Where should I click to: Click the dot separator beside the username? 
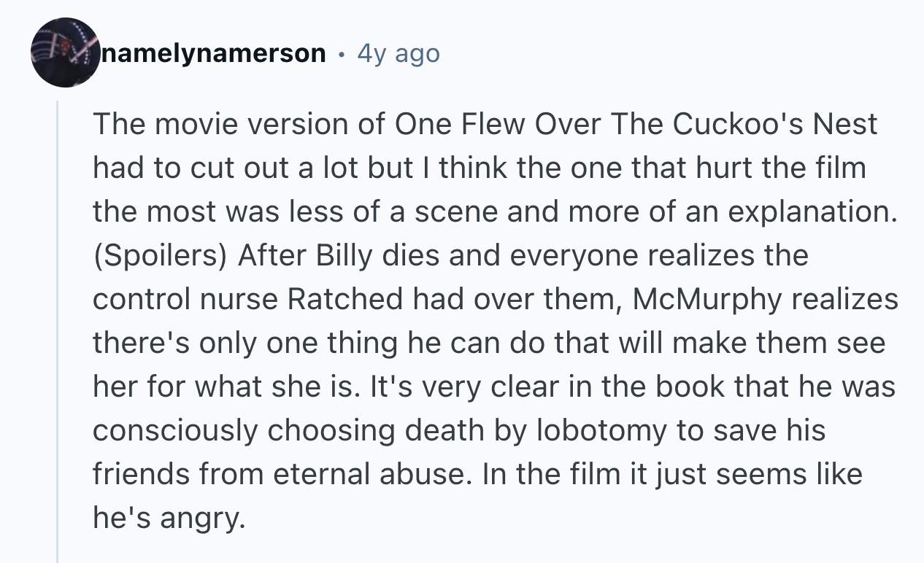point(342,53)
